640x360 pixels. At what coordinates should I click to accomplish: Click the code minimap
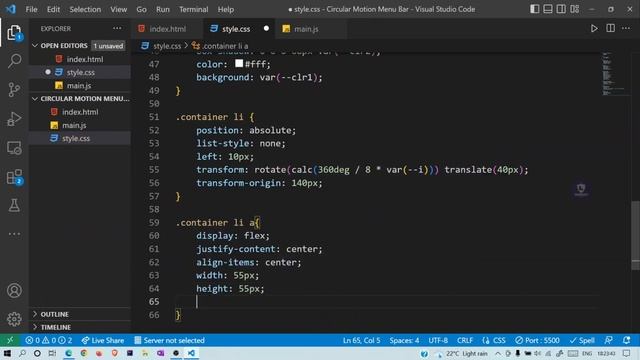[x=616, y=73]
